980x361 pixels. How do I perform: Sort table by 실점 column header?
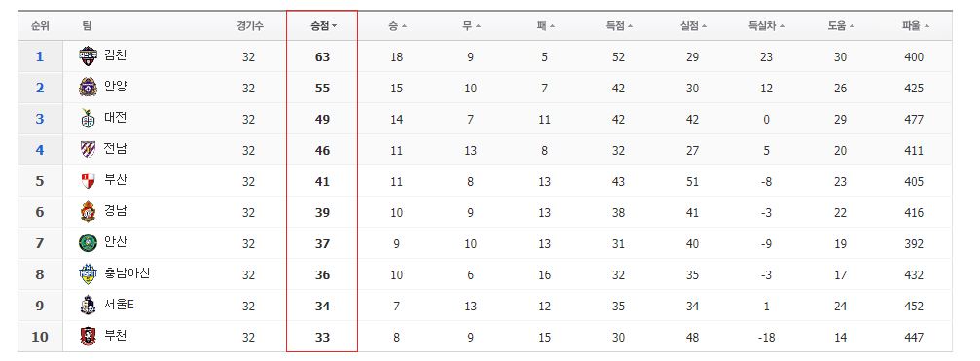tap(693, 26)
